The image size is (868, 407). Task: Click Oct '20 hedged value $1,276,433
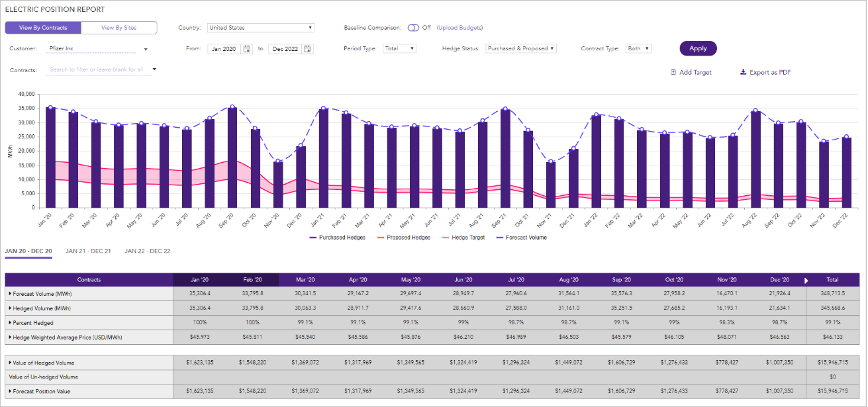674,363
